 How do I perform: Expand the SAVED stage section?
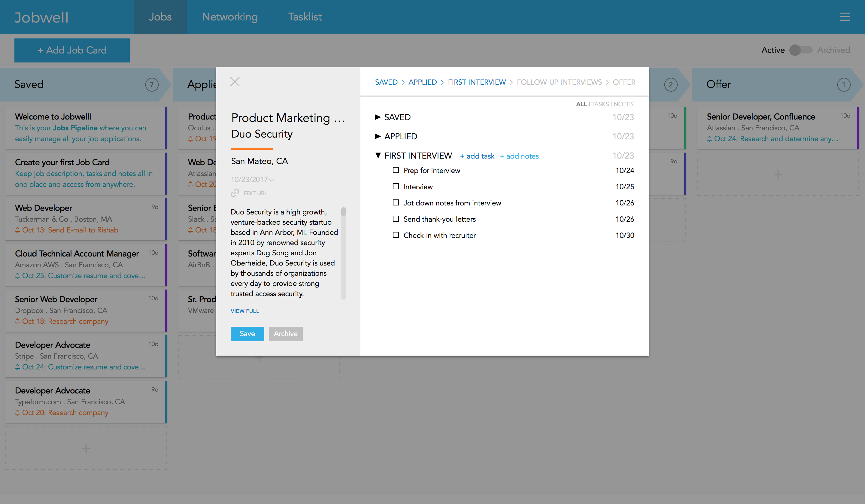378,117
